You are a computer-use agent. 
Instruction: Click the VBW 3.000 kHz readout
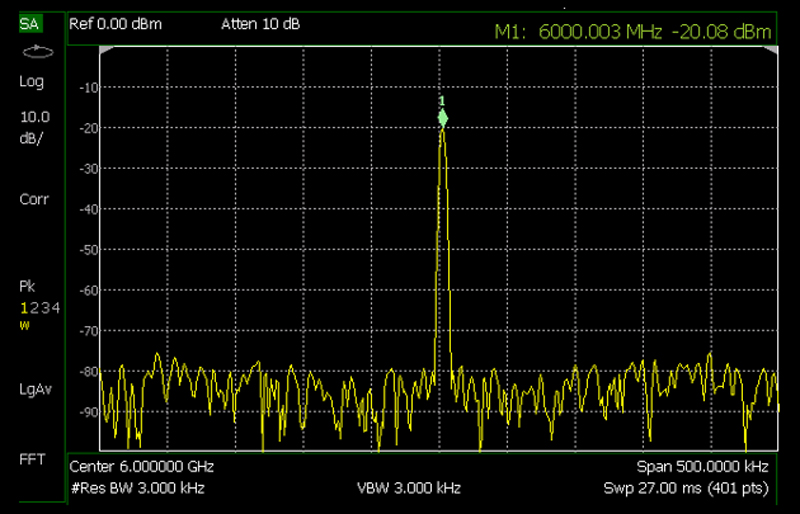[x=409, y=488]
